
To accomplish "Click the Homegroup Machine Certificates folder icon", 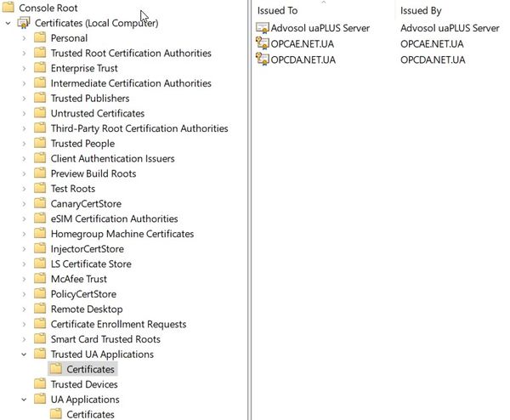I will pyautogui.click(x=40, y=234).
